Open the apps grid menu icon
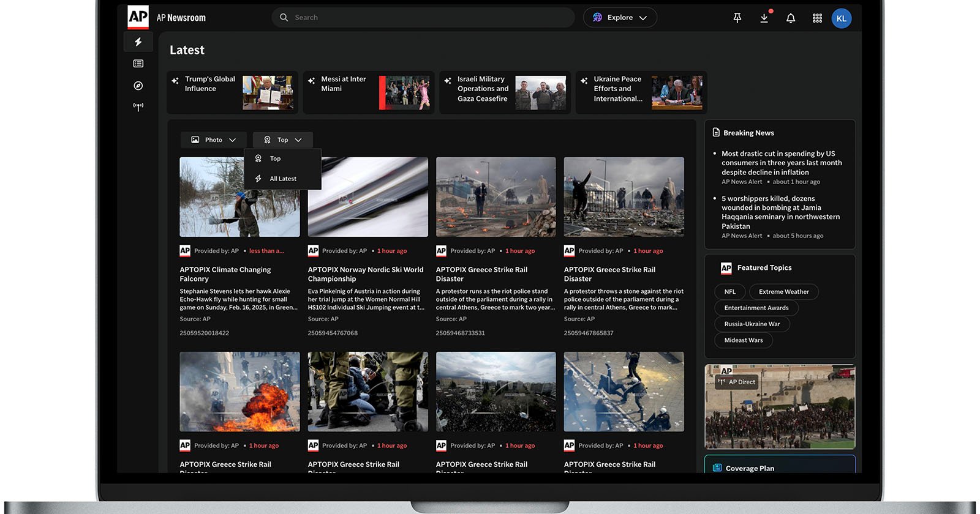Viewport: 980px width, 514px height. coord(817,18)
